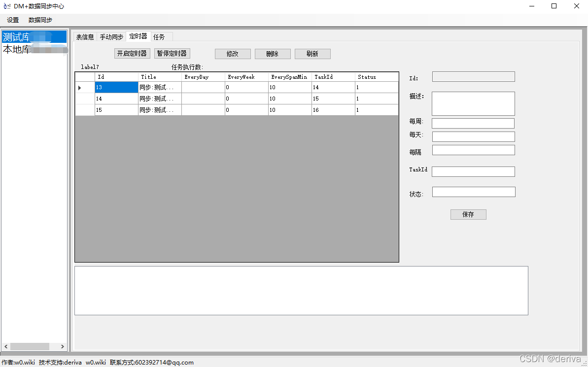588x367 pixels.
Task: Select 本地库 in the database list
Action: tap(34, 49)
